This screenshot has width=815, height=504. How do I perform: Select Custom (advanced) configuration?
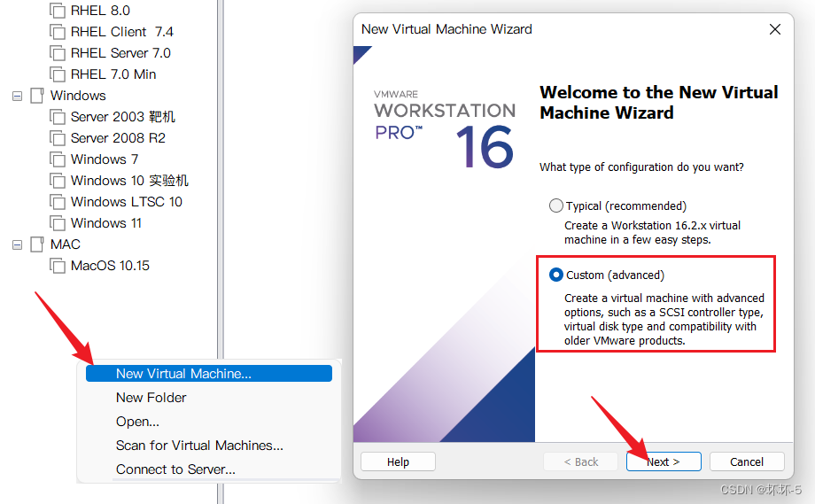tap(556, 275)
